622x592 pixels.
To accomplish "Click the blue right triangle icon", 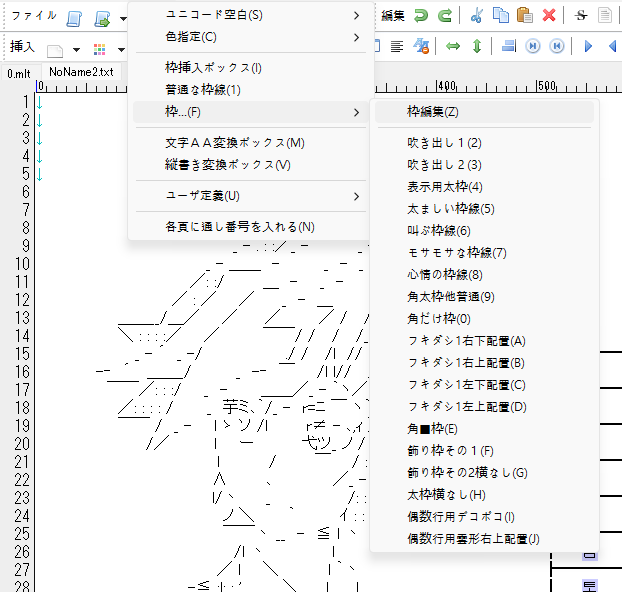I will click(588, 46).
